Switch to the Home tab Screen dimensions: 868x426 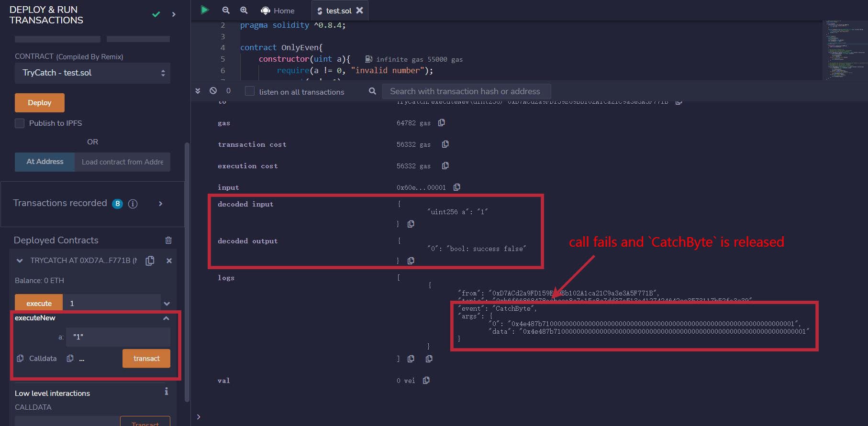[x=278, y=11]
